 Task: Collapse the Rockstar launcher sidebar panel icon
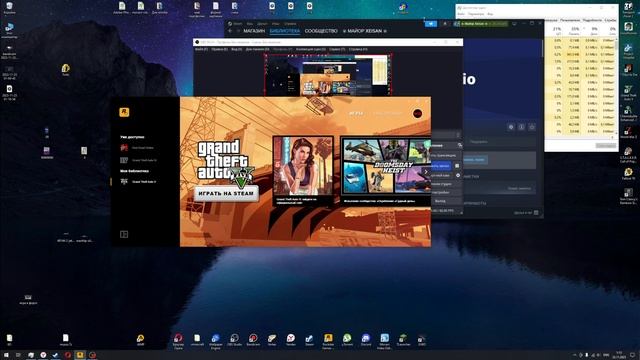[x=124, y=234]
